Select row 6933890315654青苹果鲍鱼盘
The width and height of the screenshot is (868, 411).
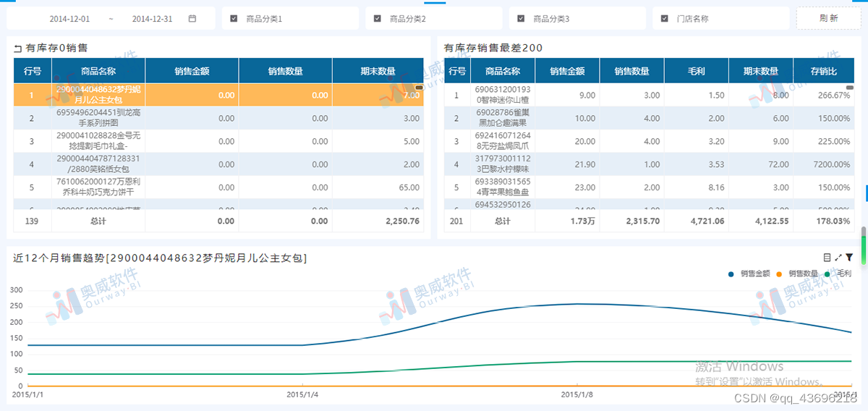(649, 187)
